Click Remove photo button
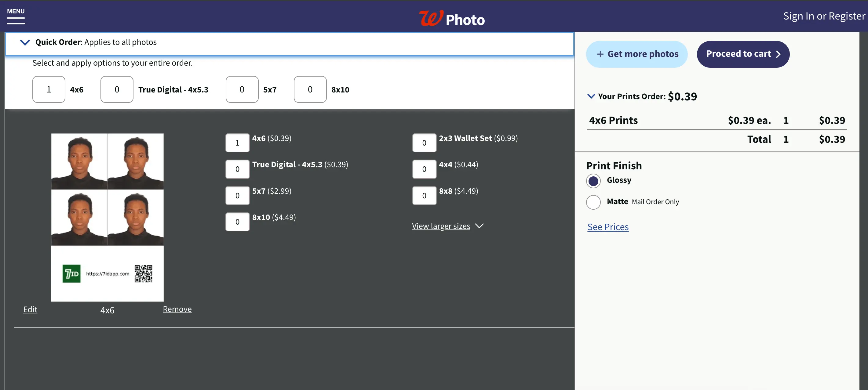The height and width of the screenshot is (390, 868). tap(177, 309)
